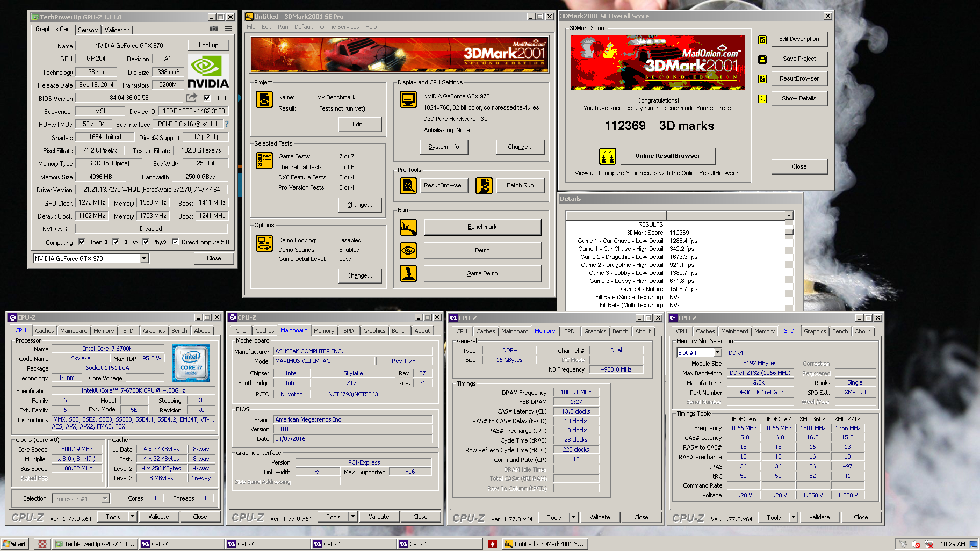This screenshot has height=551, width=980.
Task: Click the Online ResultBrowser button
Action: (668, 156)
